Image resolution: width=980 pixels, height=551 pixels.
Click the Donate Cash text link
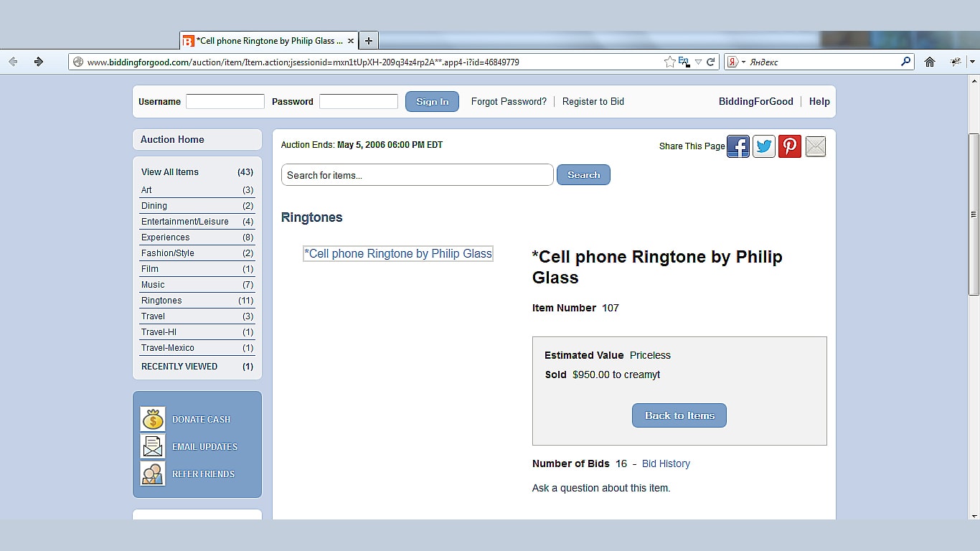[x=201, y=420]
